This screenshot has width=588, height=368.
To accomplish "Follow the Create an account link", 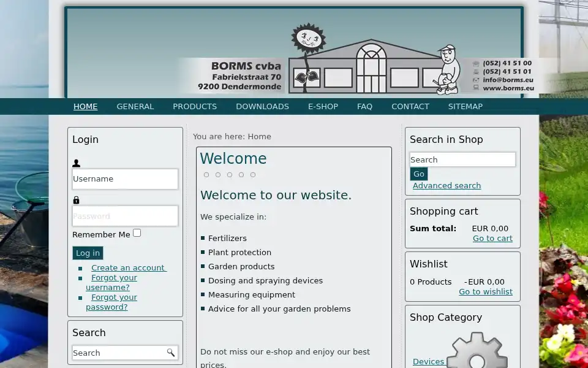I will click(128, 268).
